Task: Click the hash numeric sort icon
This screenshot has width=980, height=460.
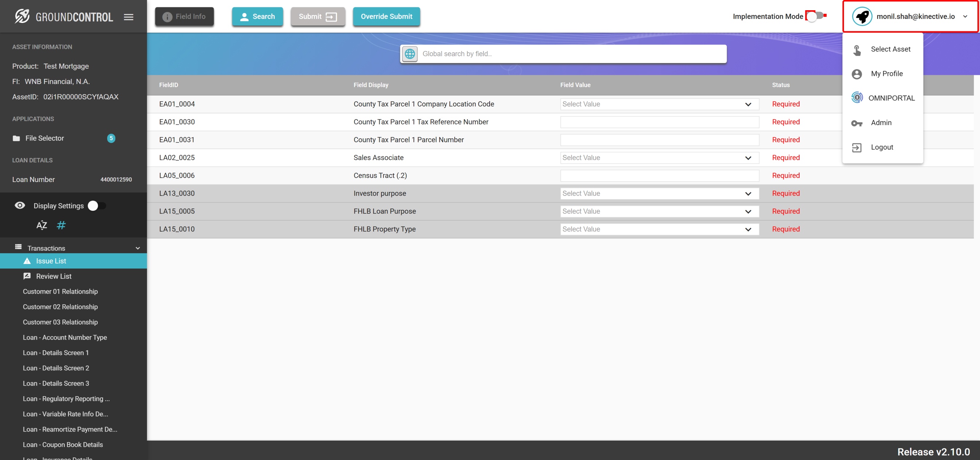Action: tap(61, 225)
